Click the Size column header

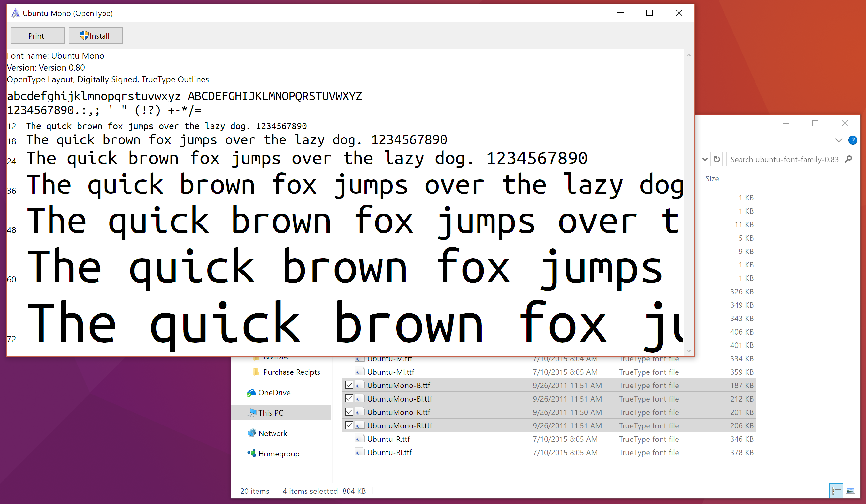(712, 178)
